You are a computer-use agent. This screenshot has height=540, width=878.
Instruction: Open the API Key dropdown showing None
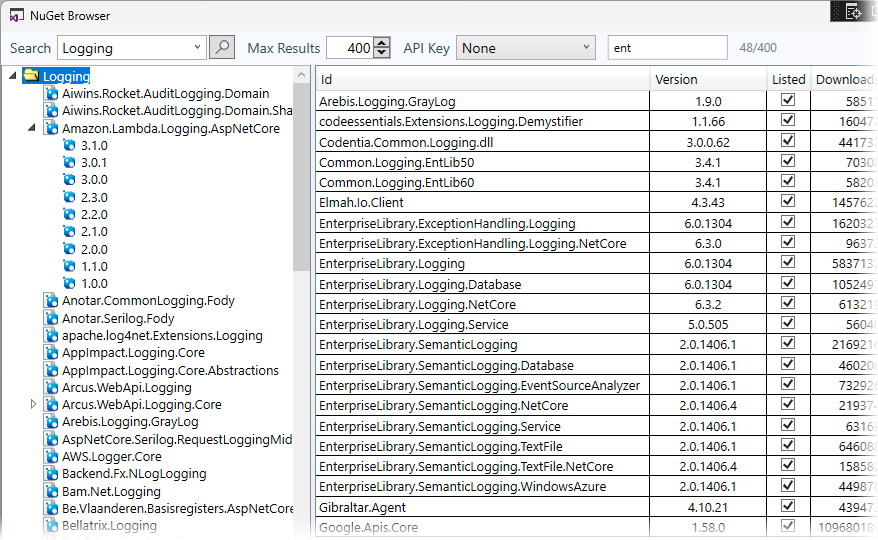point(525,48)
